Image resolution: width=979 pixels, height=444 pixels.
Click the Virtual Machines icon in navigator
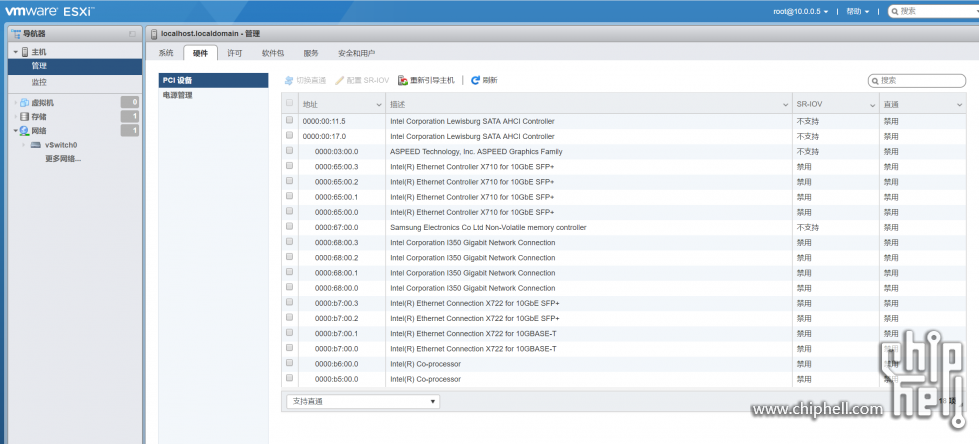tap(24, 102)
